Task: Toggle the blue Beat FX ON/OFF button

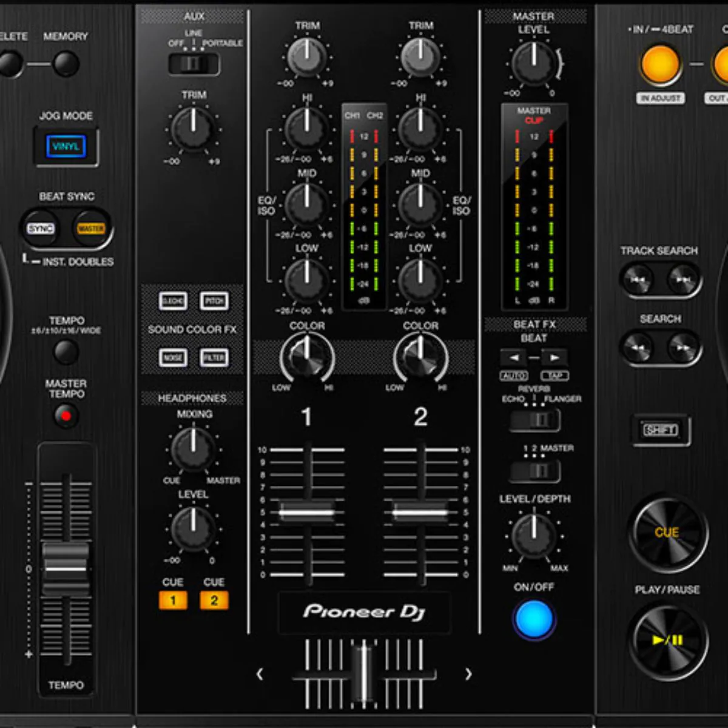Action: [534, 619]
